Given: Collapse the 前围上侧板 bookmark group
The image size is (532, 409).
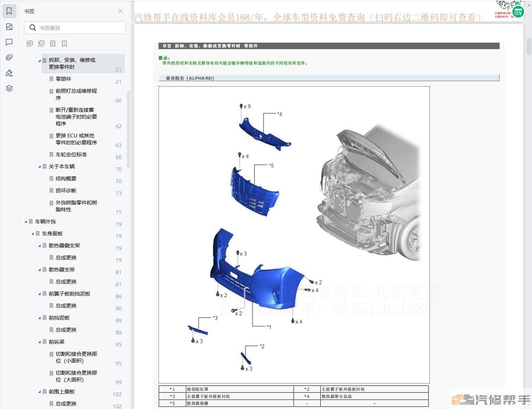Looking at the screenshot, I should pos(40,392).
